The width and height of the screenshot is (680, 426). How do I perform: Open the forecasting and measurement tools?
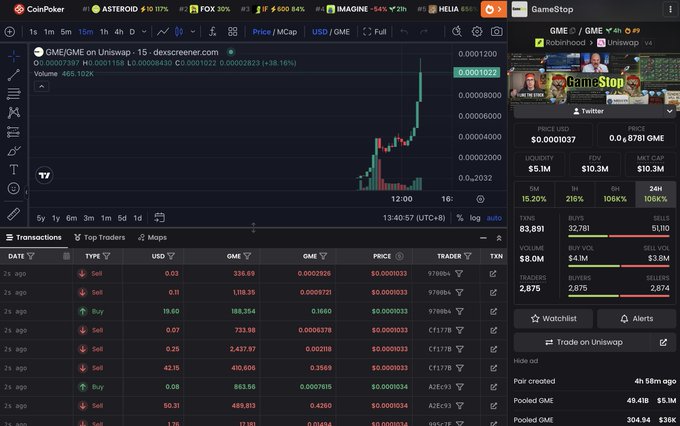13,132
